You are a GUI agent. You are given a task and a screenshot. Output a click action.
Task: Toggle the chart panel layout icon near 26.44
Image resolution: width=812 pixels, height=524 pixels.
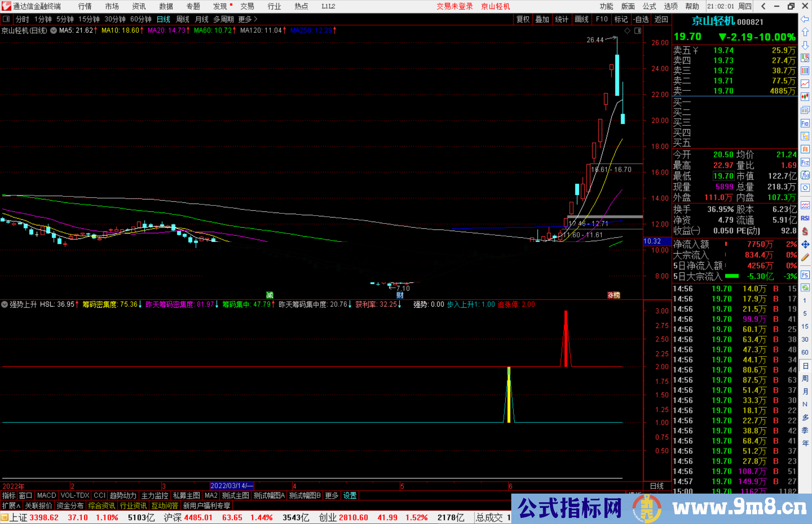point(638,31)
